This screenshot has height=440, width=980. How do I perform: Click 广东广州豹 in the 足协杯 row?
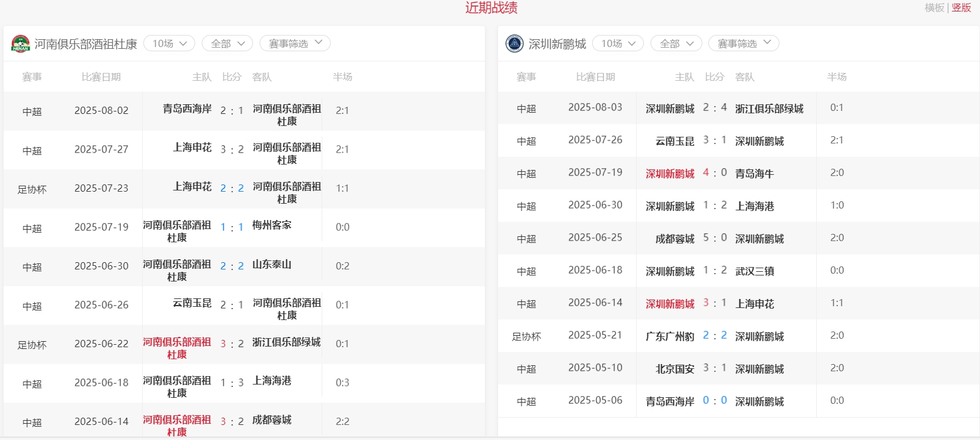[670, 336]
